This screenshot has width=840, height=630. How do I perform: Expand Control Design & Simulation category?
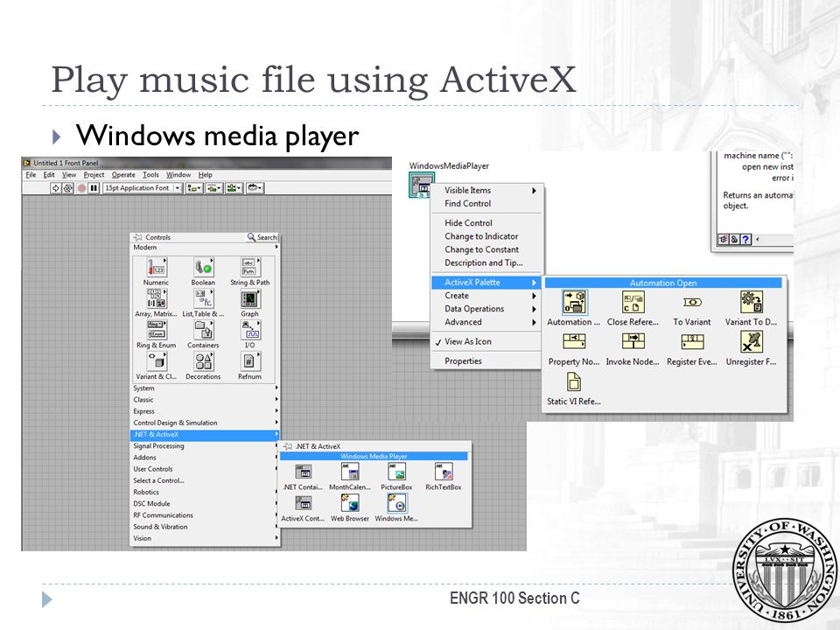pyautogui.click(x=206, y=423)
